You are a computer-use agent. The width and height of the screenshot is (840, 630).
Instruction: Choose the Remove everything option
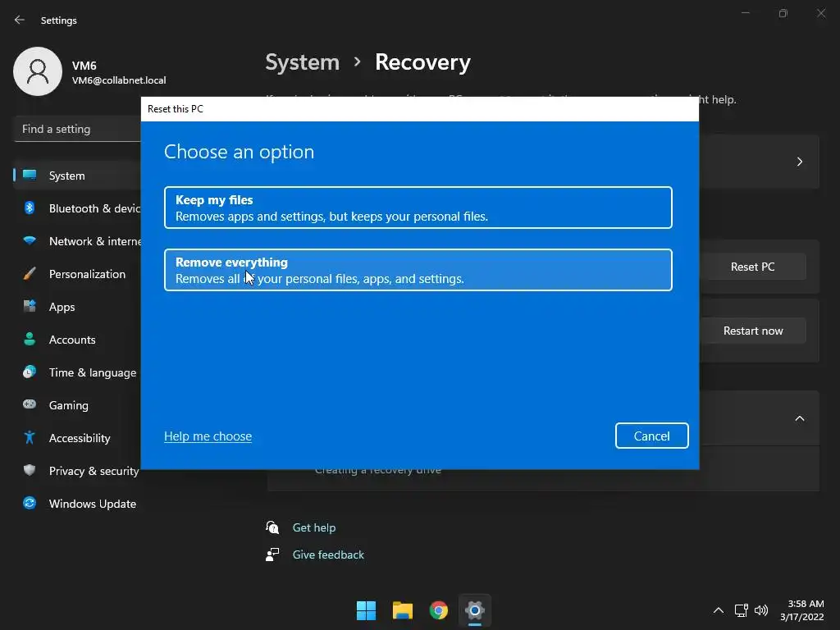(x=418, y=270)
